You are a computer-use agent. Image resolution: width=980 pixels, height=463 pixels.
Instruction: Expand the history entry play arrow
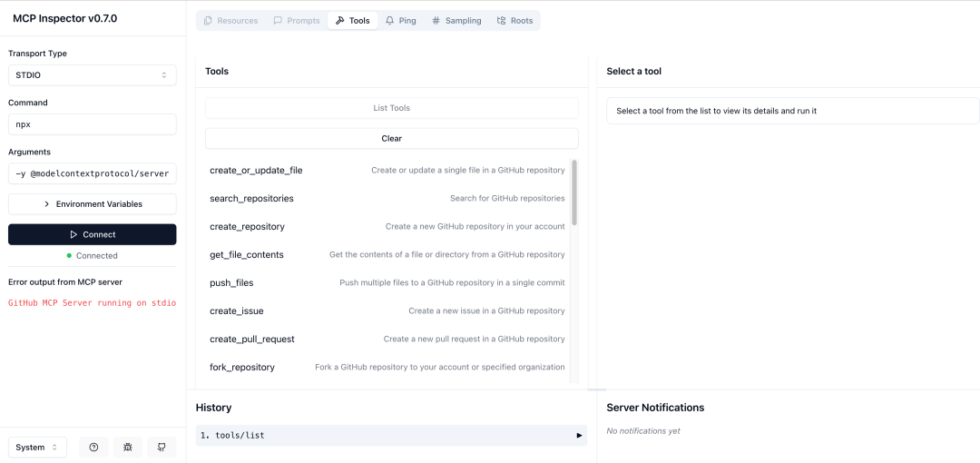coord(579,436)
